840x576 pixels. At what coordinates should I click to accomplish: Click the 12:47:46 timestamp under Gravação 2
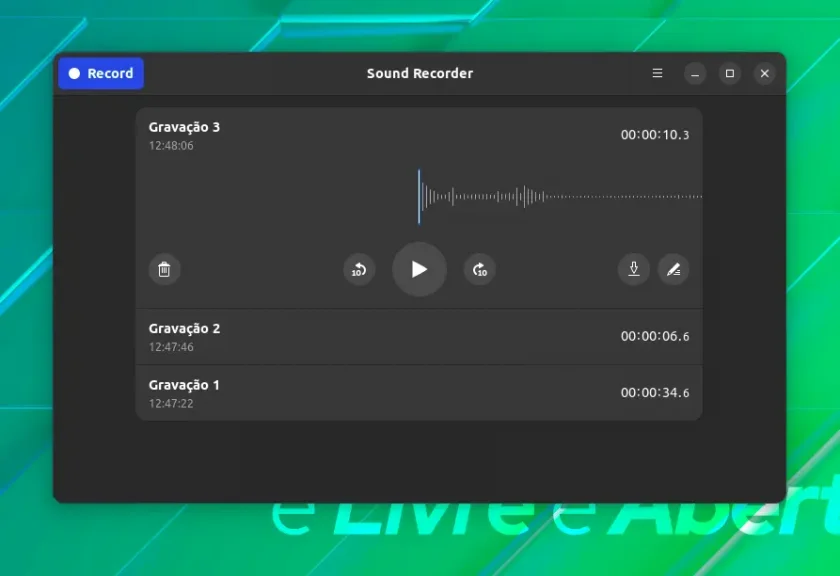[171, 347]
